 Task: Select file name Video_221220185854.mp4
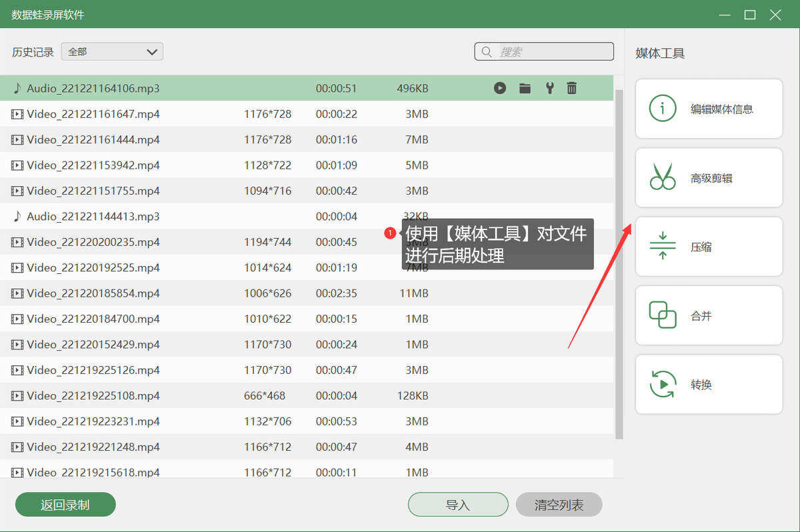pos(93,293)
